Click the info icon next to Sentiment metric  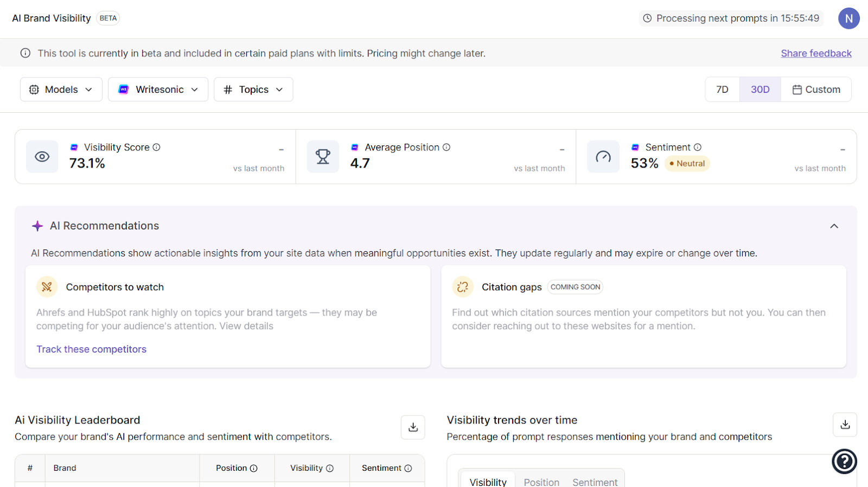[698, 147]
